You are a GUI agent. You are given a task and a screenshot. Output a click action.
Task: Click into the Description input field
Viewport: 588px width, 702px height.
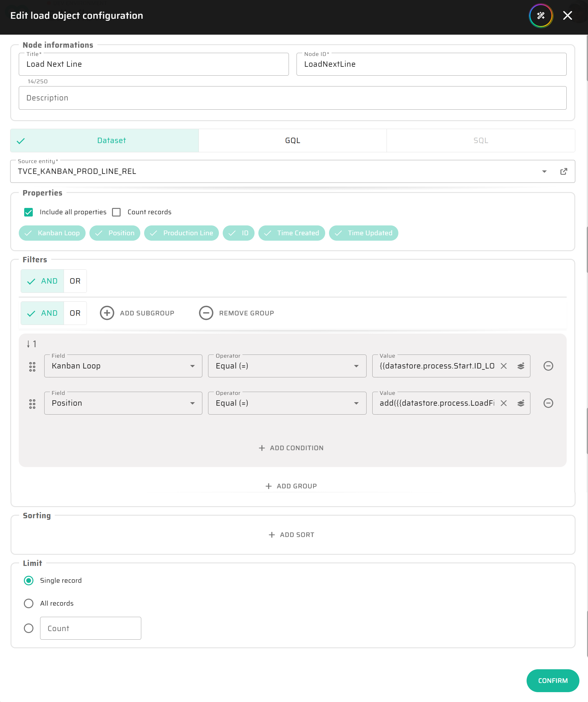pyautogui.click(x=292, y=98)
